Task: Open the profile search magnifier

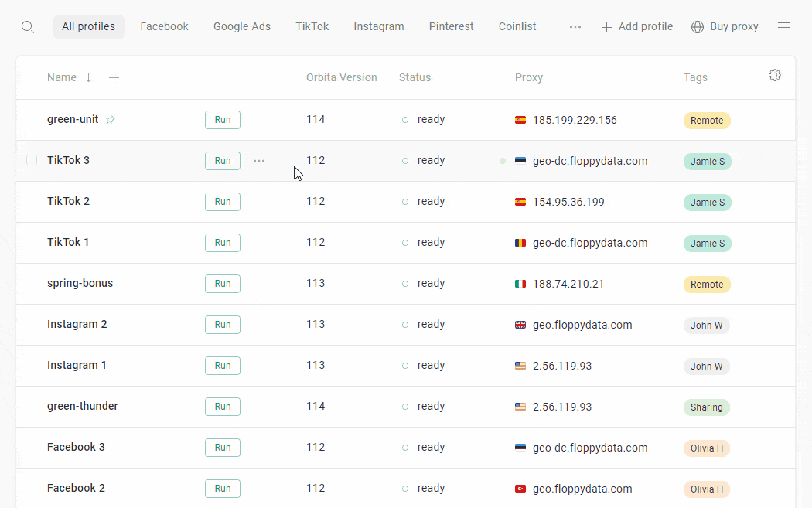Action: click(x=27, y=27)
